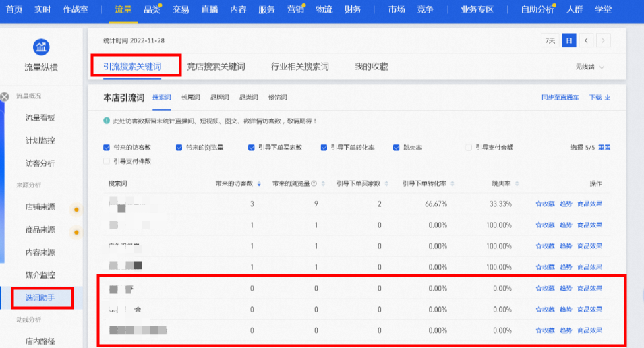644x348 pixels.
Task: Click 重置 to reset indicator selection
Action: point(604,148)
